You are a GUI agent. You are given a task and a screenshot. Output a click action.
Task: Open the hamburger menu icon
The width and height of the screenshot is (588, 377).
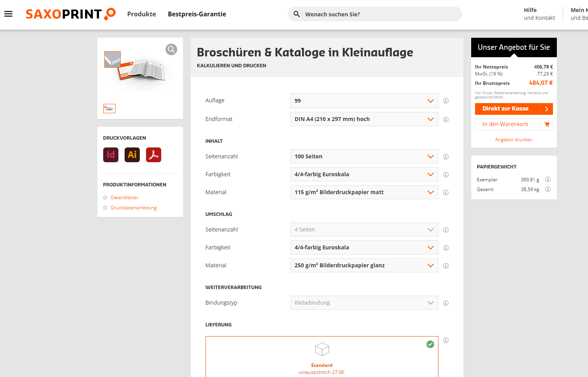[x=9, y=14]
